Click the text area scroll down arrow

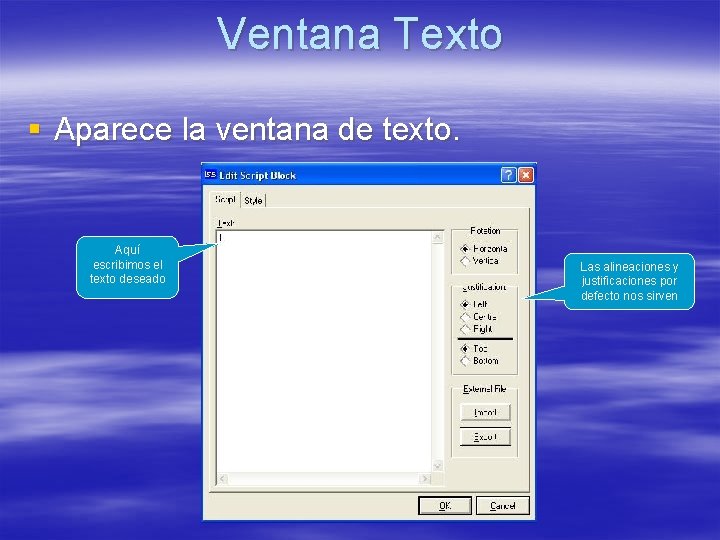[x=438, y=466]
